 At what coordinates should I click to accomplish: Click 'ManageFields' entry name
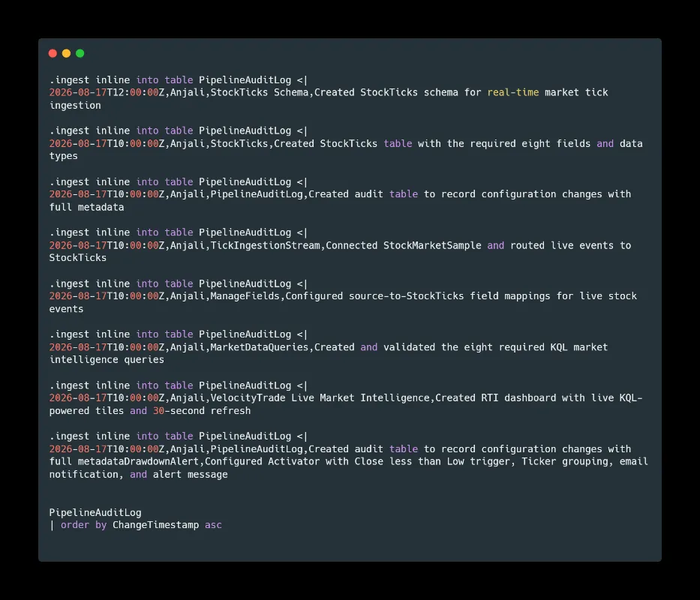[x=245, y=296]
